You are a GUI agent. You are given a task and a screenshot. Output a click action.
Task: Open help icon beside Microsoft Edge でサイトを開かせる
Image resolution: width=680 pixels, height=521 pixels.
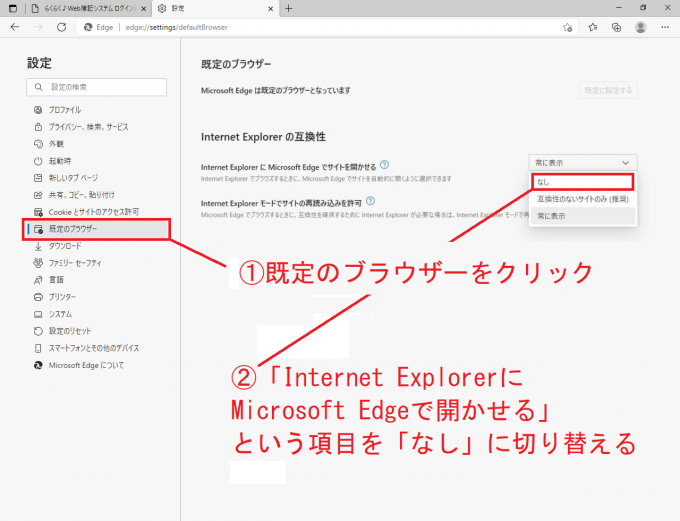pos(384,165)
